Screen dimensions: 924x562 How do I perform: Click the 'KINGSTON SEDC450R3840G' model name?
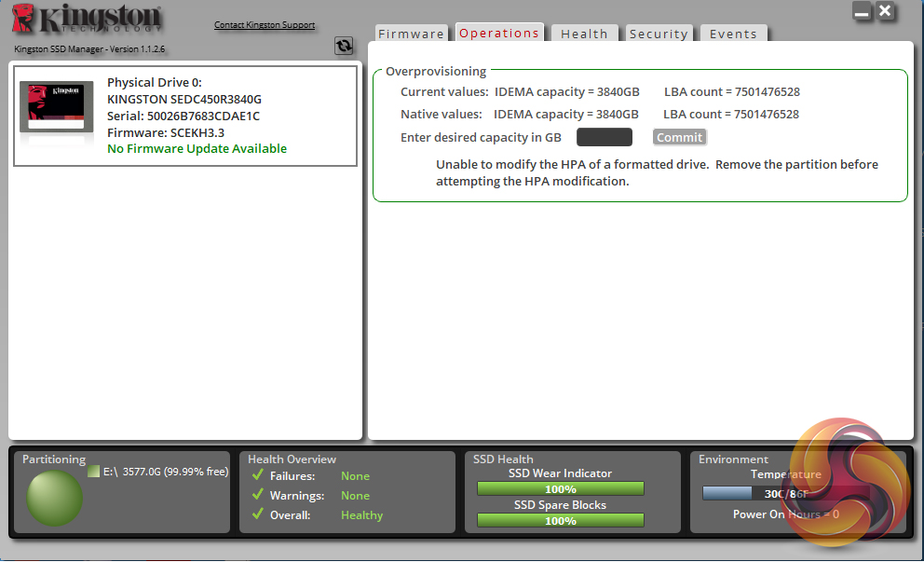click(183, 99)
